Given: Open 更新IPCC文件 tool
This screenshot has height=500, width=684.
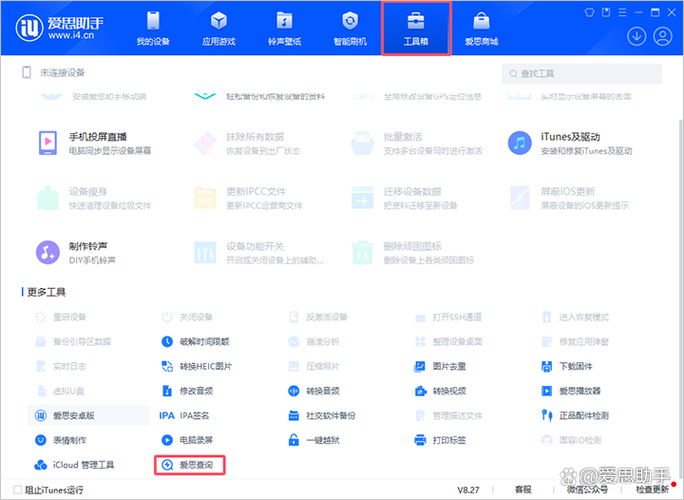Looking at the screenshot, I should 248,198.
